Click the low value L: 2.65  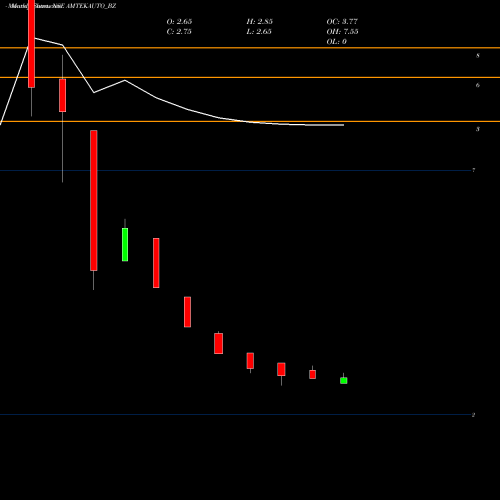[259, 31]
